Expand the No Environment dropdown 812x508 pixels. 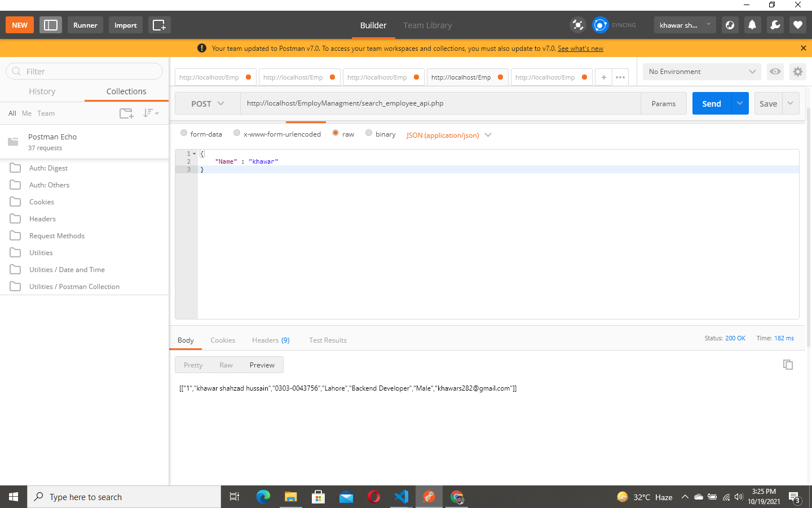[701, 72]
